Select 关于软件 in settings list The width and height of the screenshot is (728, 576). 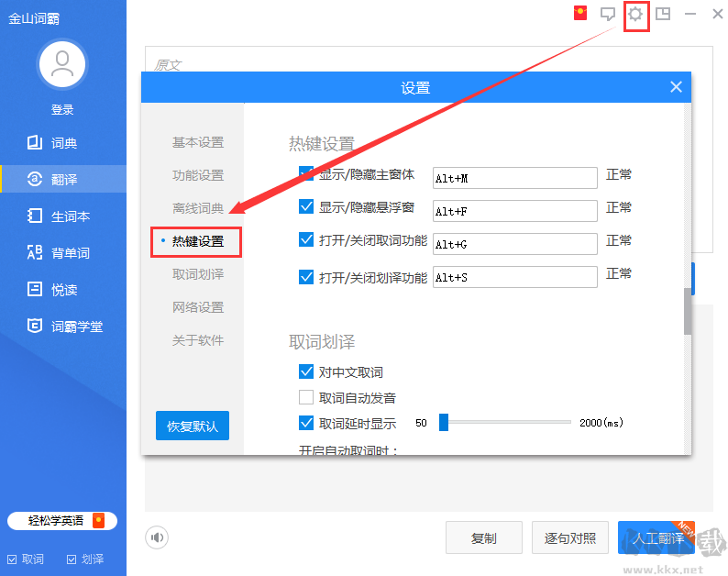pyautogui.click(x=198, y=340)
